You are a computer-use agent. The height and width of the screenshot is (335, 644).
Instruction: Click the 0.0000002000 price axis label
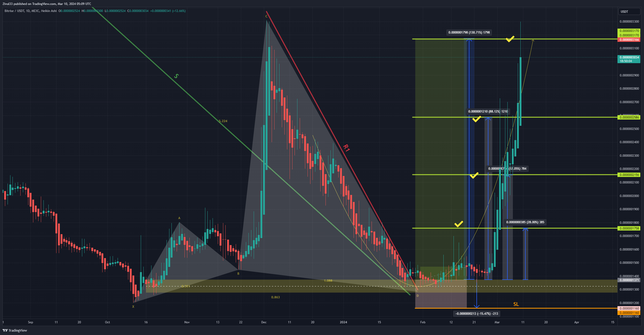pyautogui.click(x=629, y=196)
